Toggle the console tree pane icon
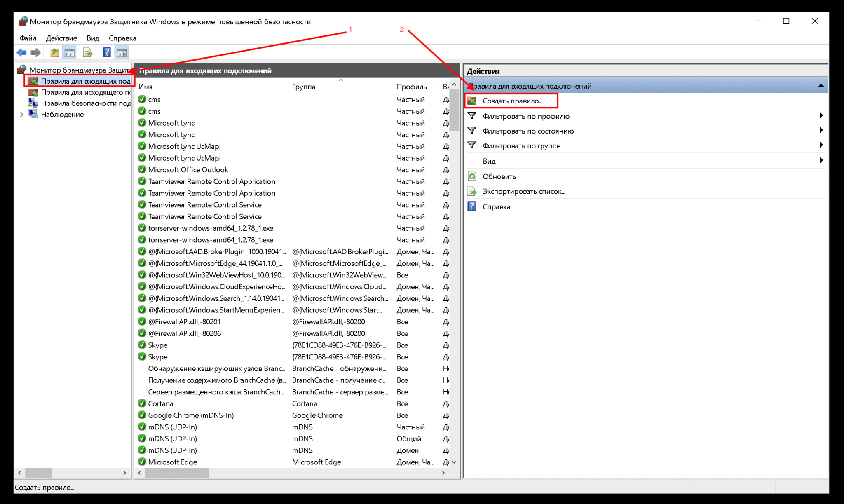Screen dimensions: 844x504 (70, 53)
